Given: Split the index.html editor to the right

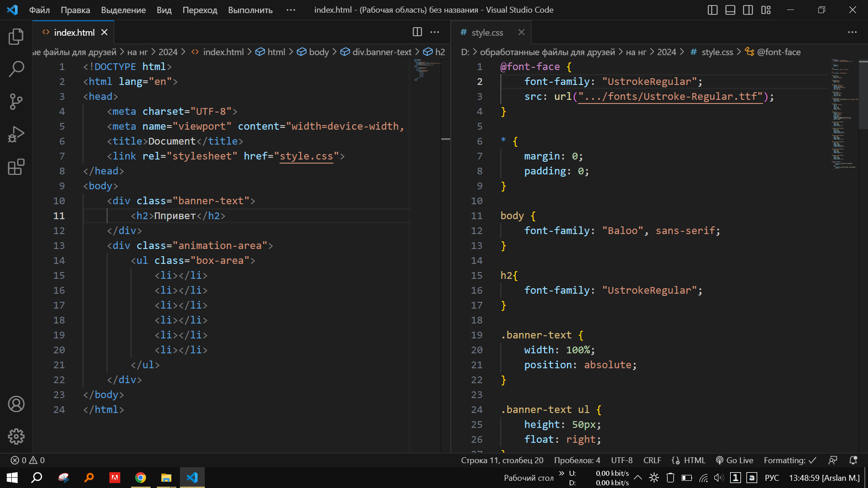Looking at the screenshot, I should 417,32.
